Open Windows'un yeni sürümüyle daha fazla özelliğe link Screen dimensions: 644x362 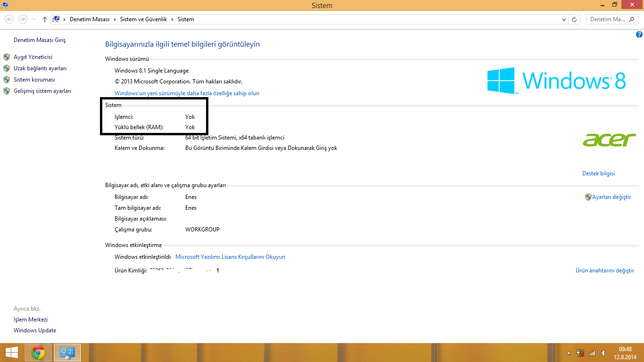[187, 93]
